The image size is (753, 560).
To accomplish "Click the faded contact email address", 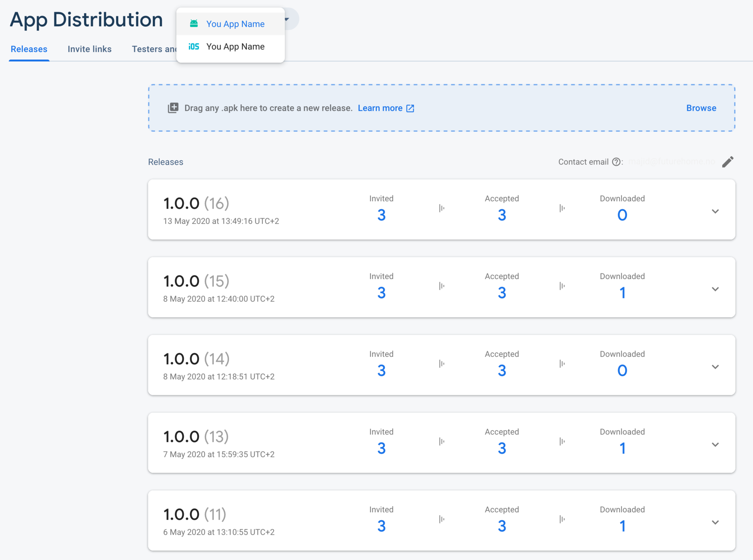I will (x=672, y=162).
